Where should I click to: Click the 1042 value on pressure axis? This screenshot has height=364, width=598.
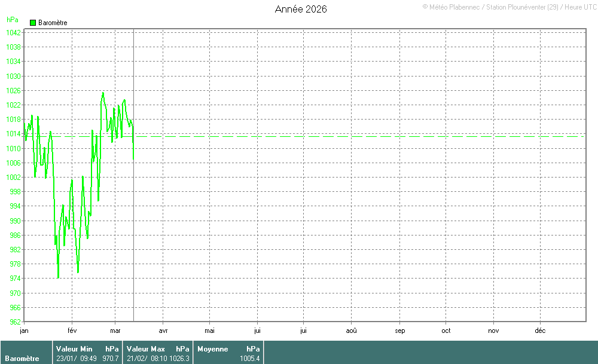[14, 33]
